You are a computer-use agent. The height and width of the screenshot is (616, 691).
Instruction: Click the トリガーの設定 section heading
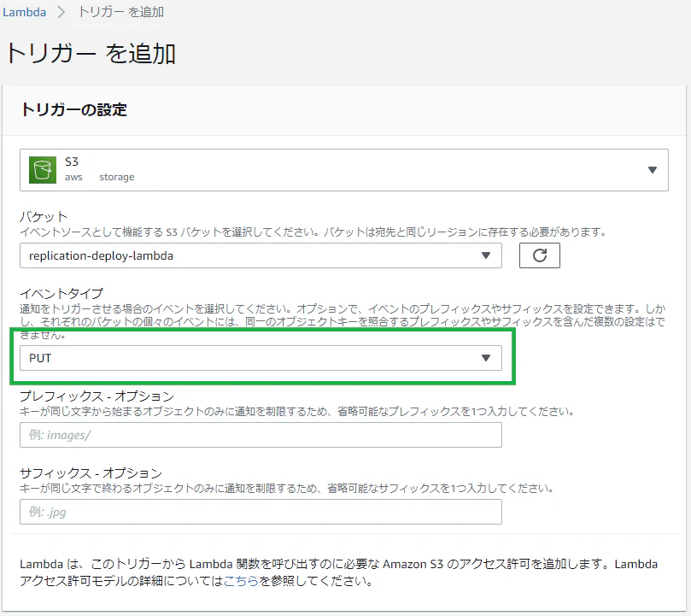[x=74, y=109]
